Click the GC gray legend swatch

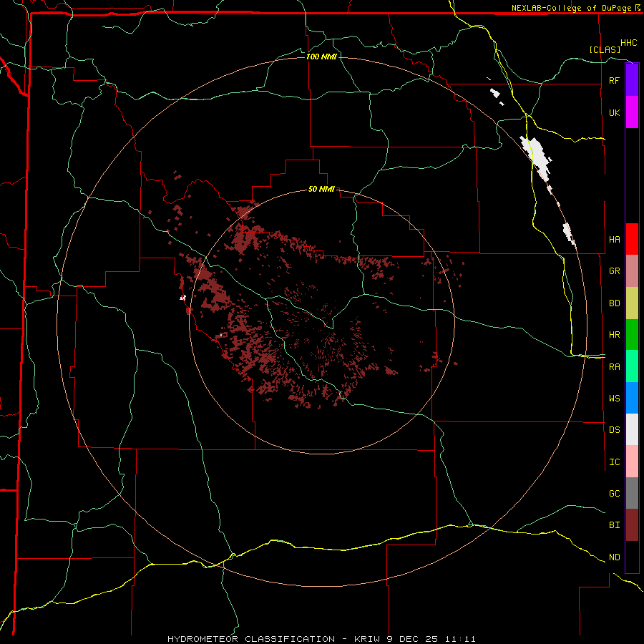pos(632,493)
